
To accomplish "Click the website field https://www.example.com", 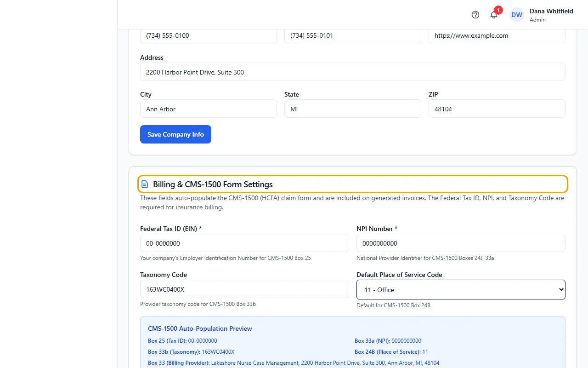I will 497,36.
